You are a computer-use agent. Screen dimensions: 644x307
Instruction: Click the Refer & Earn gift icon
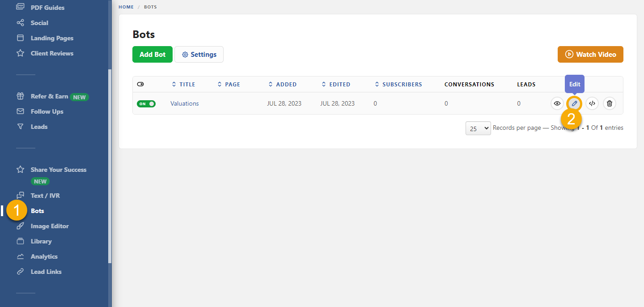(20, 96)
